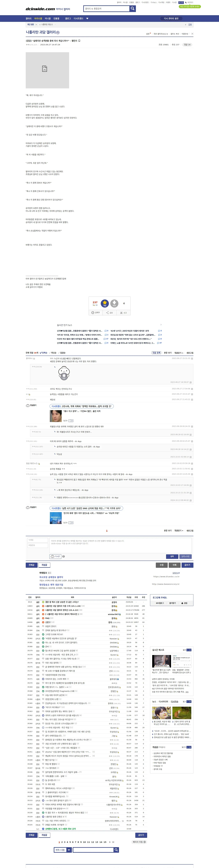The width and height of the screenshot is (219, 868).
Task: Click the 디시콘 button under comment box
Action: tap(55, 557)
